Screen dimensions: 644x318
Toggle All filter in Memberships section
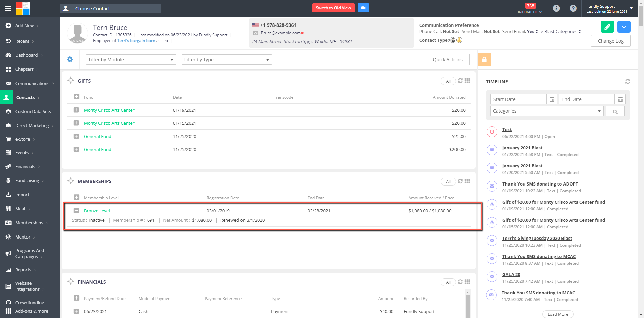point(448,181)
